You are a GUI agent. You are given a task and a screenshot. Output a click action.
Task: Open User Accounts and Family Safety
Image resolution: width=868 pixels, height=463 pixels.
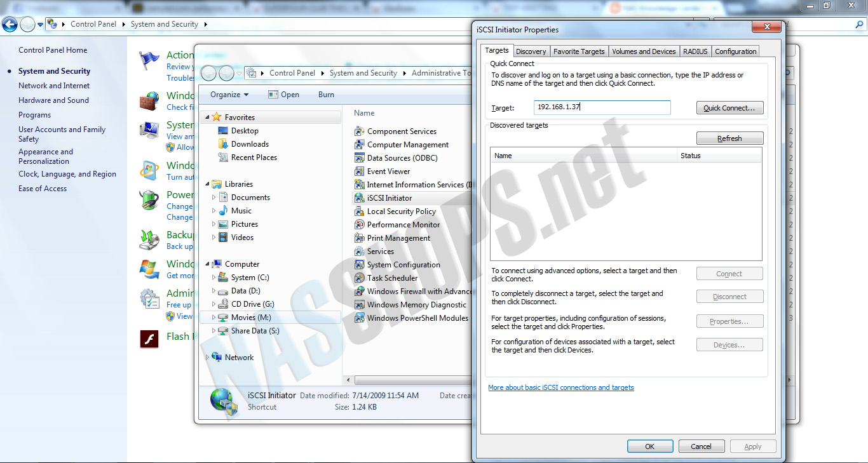[62, 134]
